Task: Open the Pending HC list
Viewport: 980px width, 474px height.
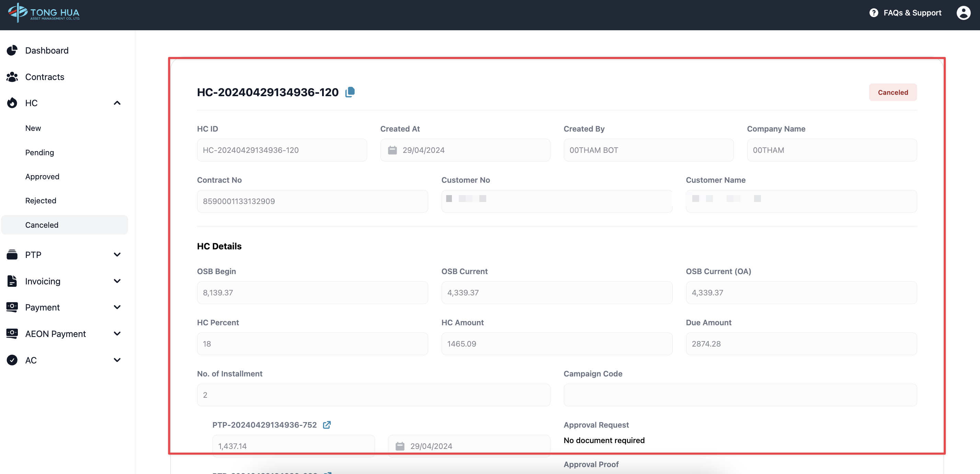Action: pos(39,153)
